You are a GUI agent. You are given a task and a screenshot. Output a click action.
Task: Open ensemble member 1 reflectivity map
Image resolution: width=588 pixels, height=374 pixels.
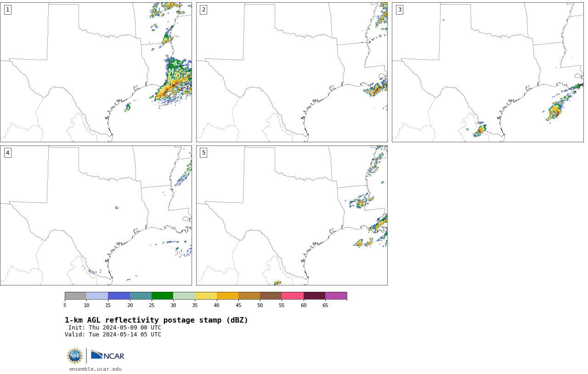96,72
